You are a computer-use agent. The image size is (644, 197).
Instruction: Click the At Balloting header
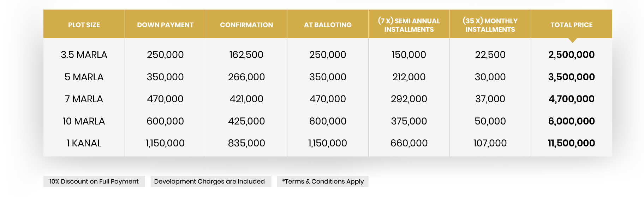328,25
